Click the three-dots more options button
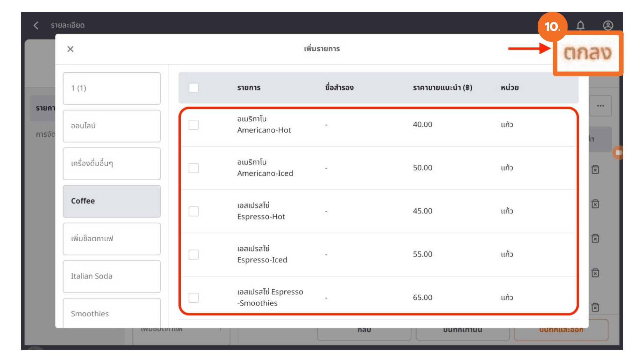This screenshot has width=644, height=362. click(600, 106)
